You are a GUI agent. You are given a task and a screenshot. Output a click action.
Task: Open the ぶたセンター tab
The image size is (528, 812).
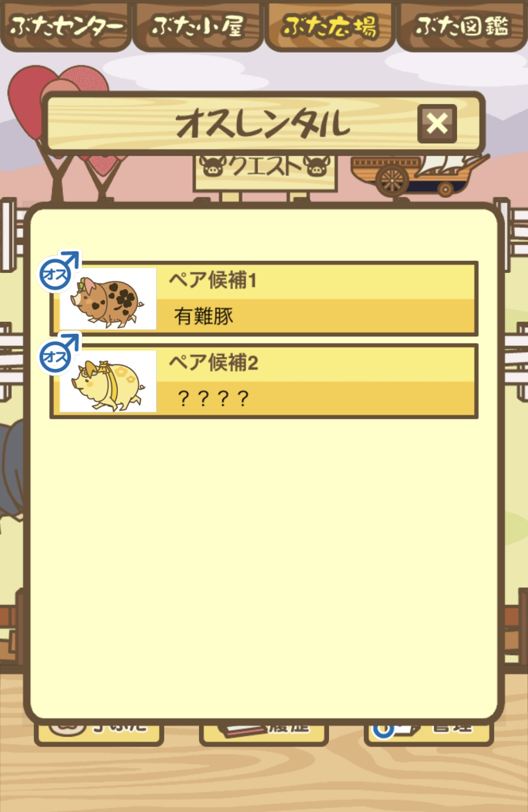pos(66,26)
